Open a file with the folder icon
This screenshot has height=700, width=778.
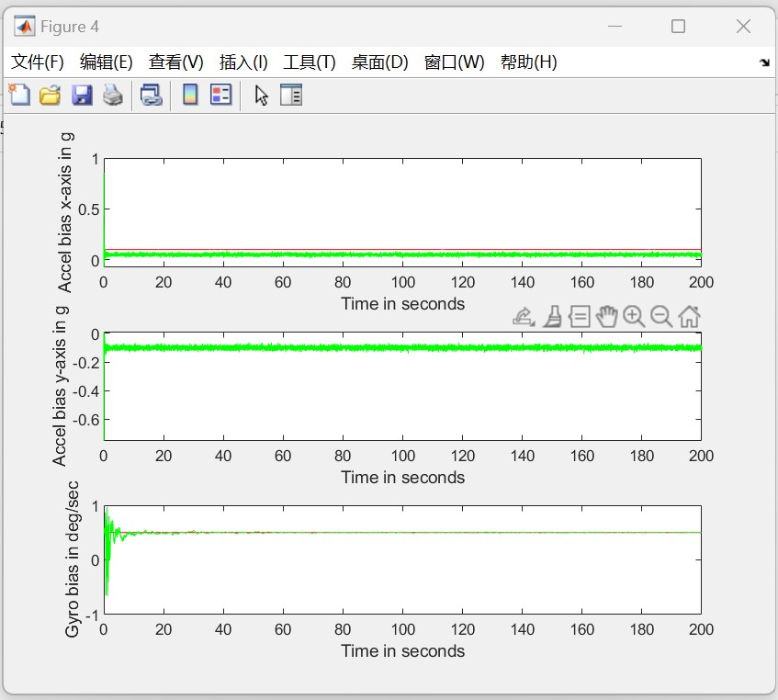pos(51,95)
